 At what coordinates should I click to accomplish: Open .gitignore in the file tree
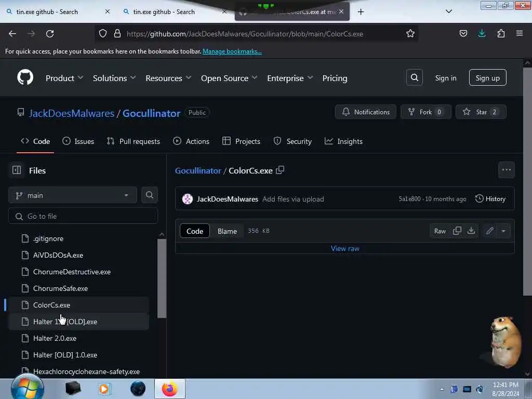pos(48,238)
